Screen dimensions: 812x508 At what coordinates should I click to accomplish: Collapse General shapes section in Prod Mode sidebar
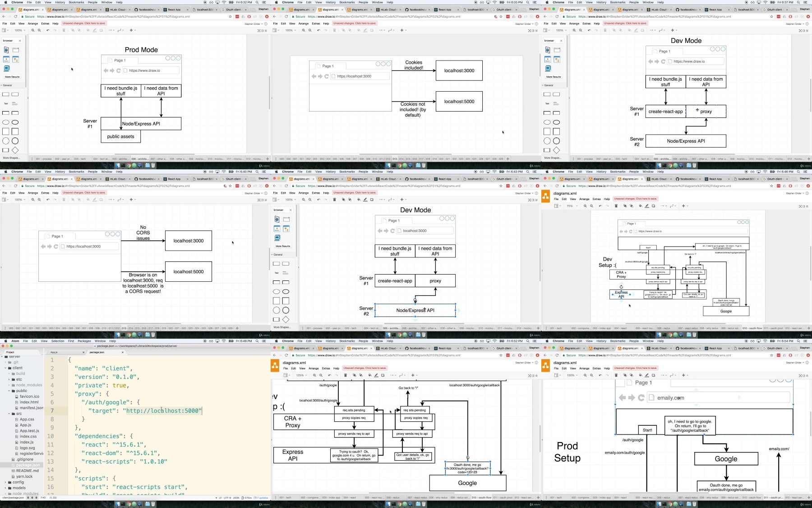(7, 85)
